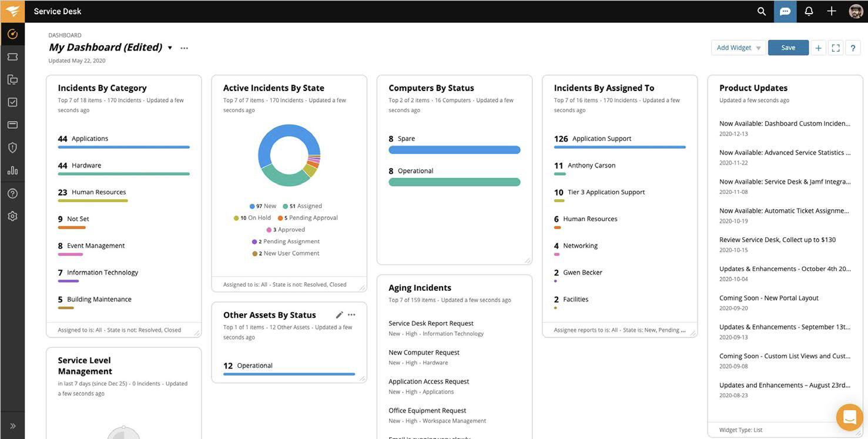The image size is (868, 439).
Task: Open the dashboard more options menu
Action: tap(185, 48)
